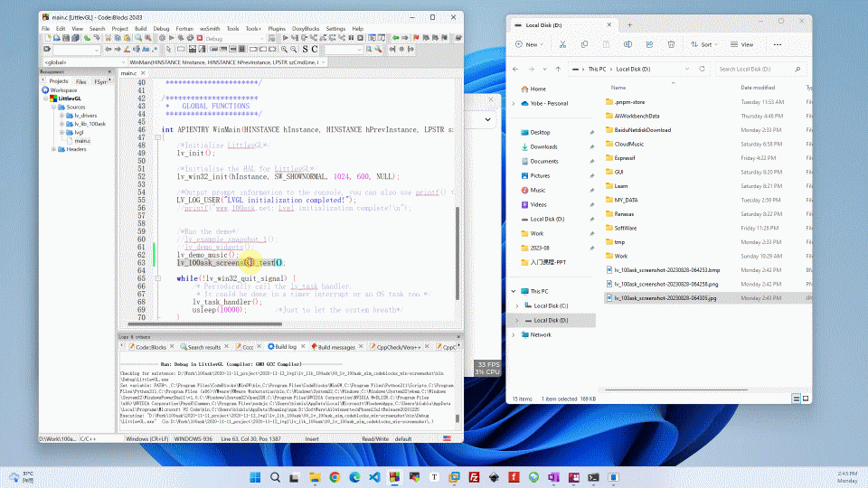
Task: Click the Save all files toolbar icon
Action: point(75,38)
